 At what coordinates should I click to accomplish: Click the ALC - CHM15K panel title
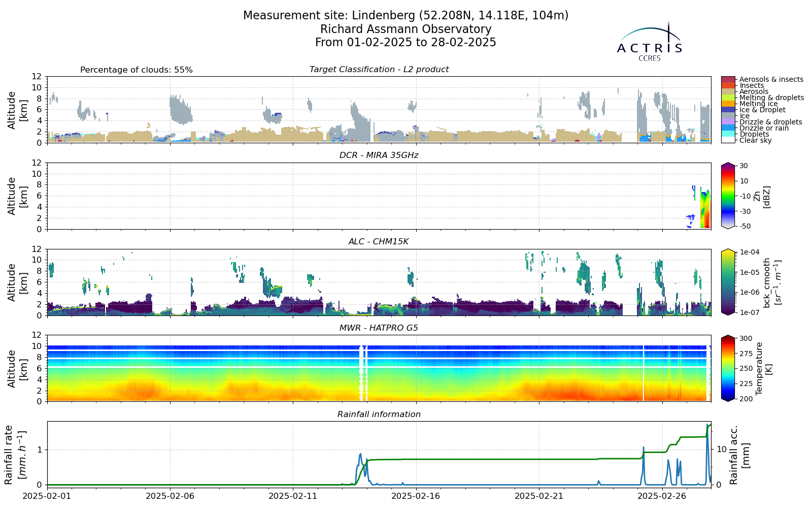379,242
